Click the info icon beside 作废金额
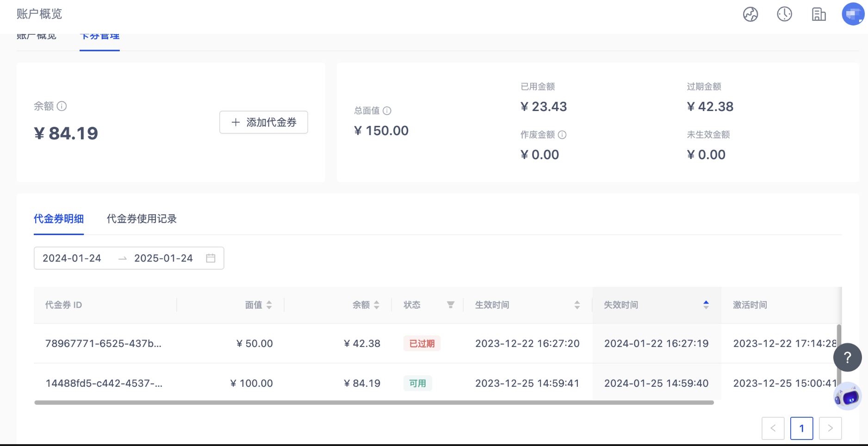 562,135
